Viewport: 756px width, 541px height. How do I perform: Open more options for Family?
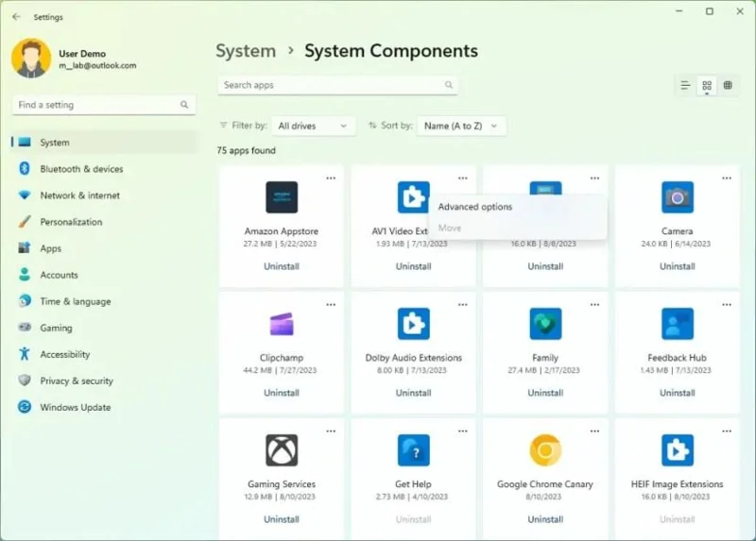point(595,305)
